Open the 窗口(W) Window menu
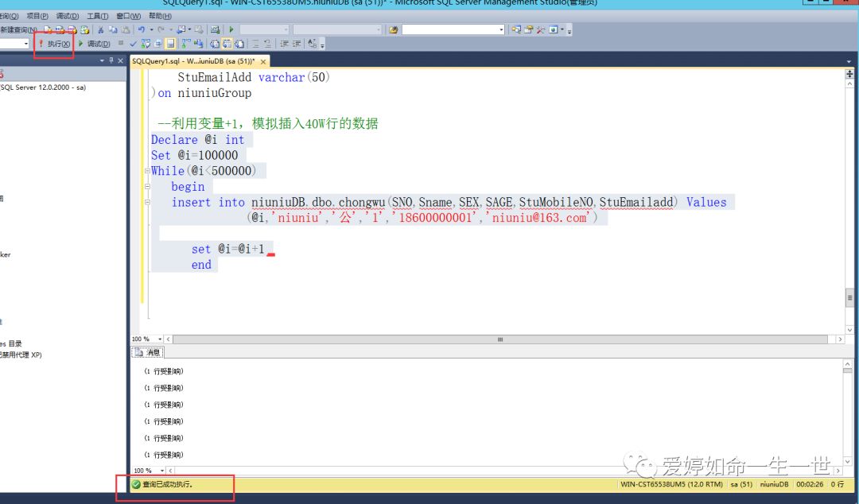This screenshot has height=504, width=859. (129, 17)
